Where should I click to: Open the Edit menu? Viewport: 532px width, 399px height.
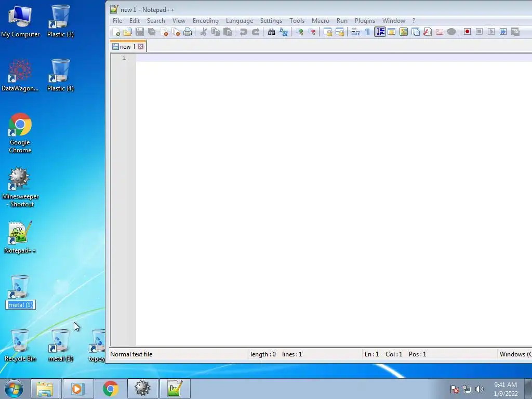(135, 21)
